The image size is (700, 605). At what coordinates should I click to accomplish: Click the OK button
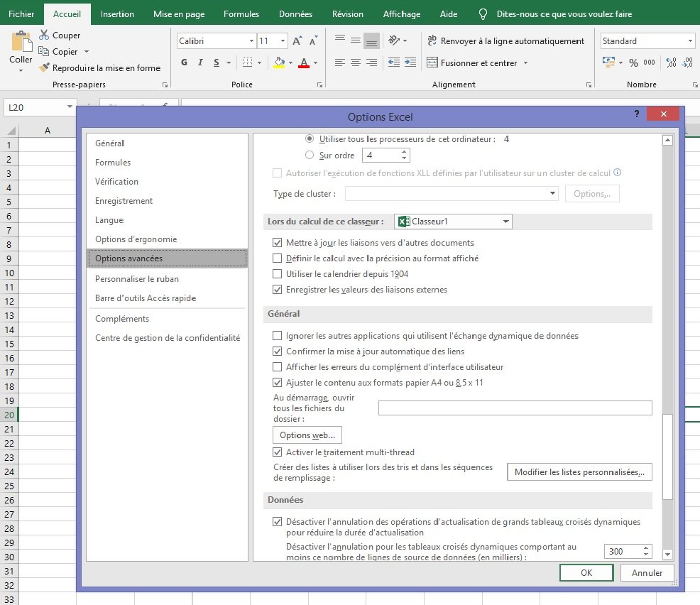[x=586, y=573]
